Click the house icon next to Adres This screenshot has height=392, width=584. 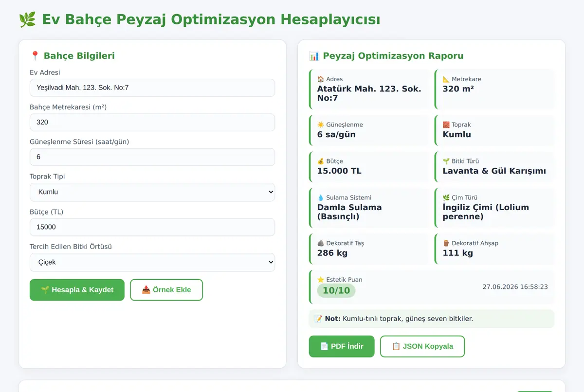[321, 79]
